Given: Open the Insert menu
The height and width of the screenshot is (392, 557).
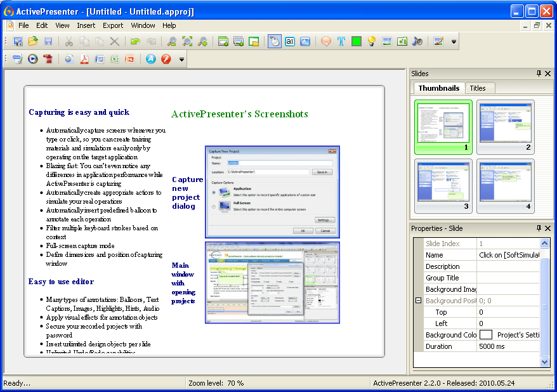Looking at the screenshot, I should click(86, 25).
